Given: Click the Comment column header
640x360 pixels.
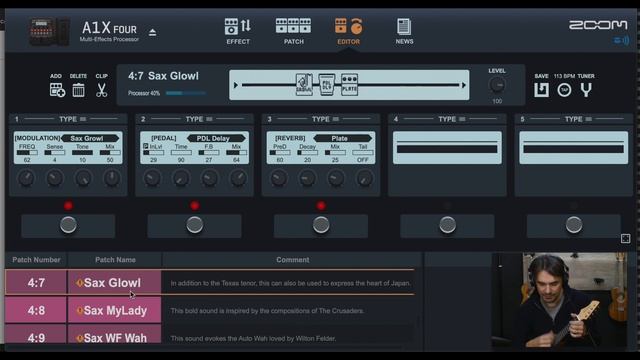Looking at the screenshot, I should coord(293,260).
